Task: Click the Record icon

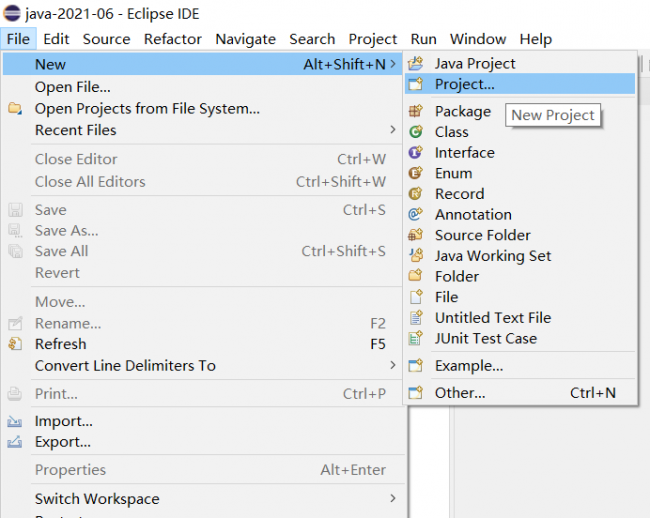Action: pyautogui.click(x=415, y=194)
